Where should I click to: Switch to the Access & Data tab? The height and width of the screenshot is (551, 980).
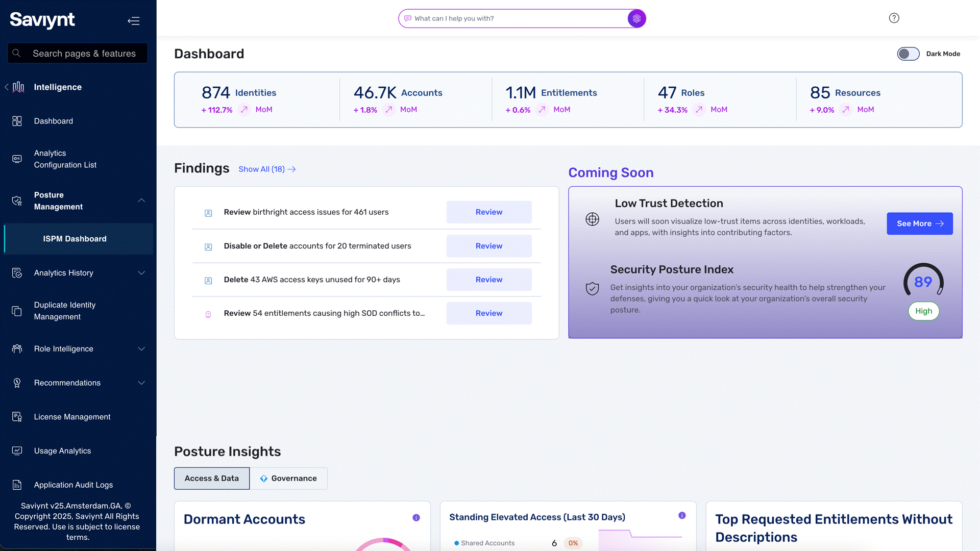pos(212,479)
